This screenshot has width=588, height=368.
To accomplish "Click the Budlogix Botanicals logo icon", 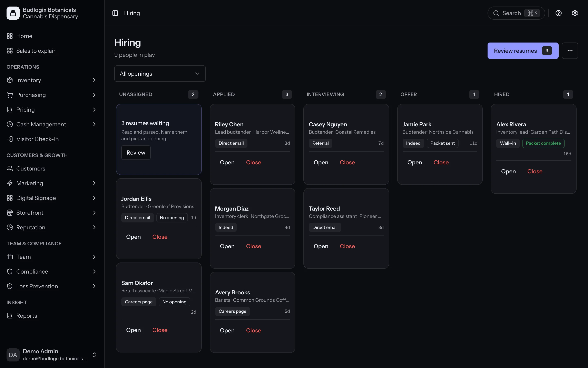I will coord(13,13).
